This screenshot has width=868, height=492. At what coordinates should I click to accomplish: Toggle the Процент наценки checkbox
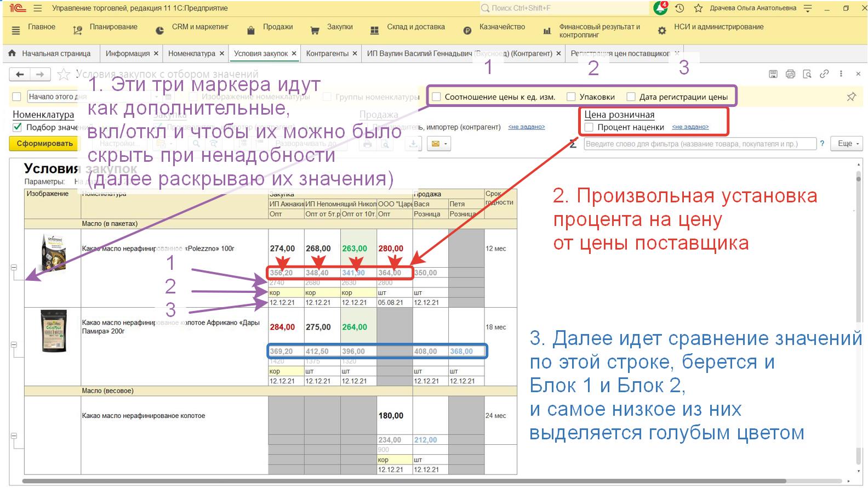pos(589,127)
